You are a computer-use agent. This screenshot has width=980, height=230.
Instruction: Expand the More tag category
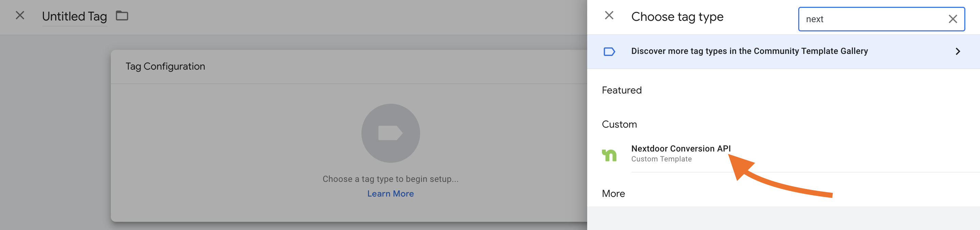[x=614, y=193]
